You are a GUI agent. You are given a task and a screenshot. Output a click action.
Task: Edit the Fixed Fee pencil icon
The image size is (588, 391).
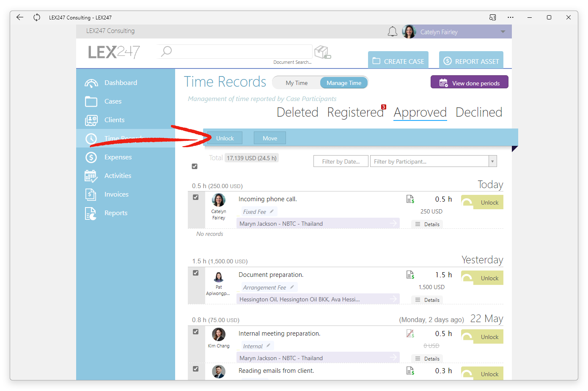[x=272, y=211]
